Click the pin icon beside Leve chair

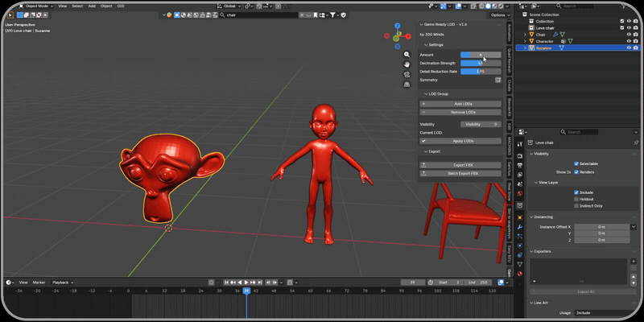[636, 142]
